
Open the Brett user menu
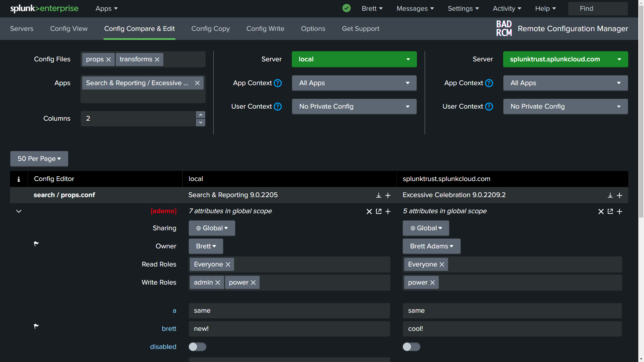(372, 8)
